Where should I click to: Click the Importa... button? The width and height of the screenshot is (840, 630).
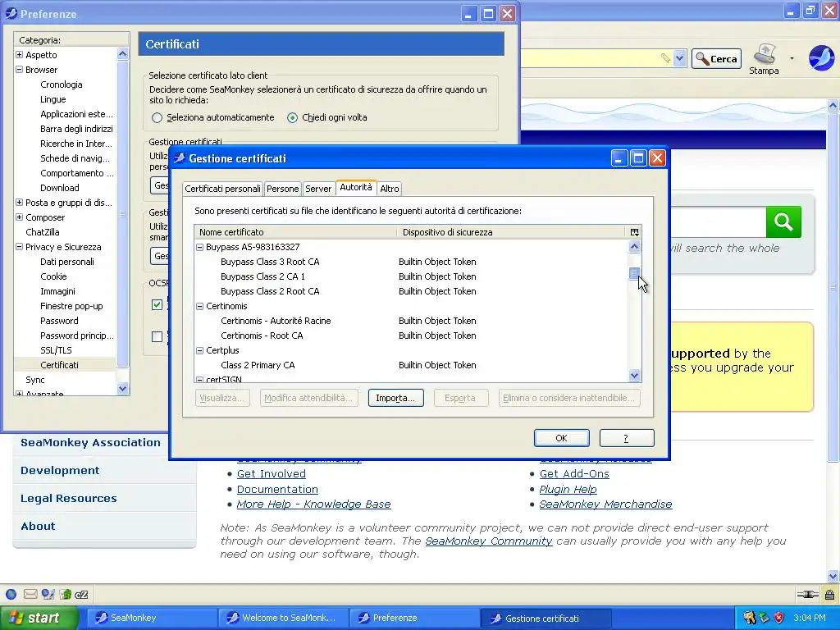(395, 398)
